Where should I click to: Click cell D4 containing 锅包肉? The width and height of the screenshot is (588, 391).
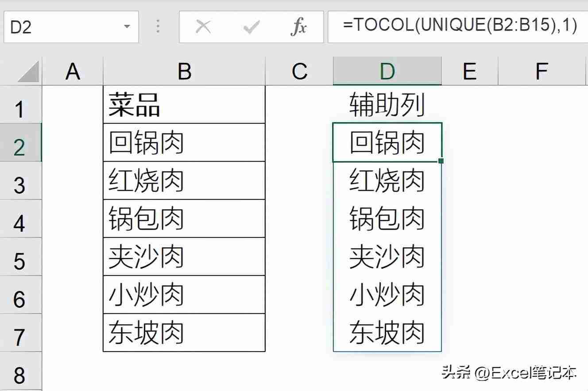tap(387, 218)
